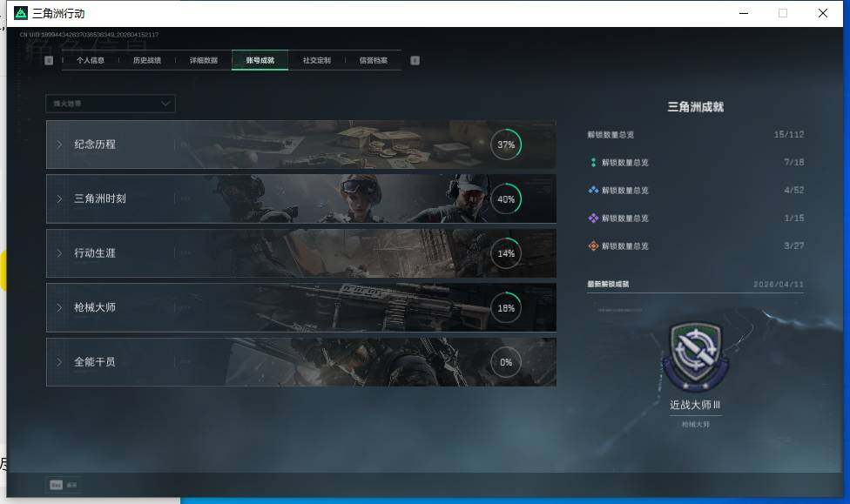Minimize the 三角洲行动 window
The height and width of the screenshot is (504, 850).
tap(744, 13)
